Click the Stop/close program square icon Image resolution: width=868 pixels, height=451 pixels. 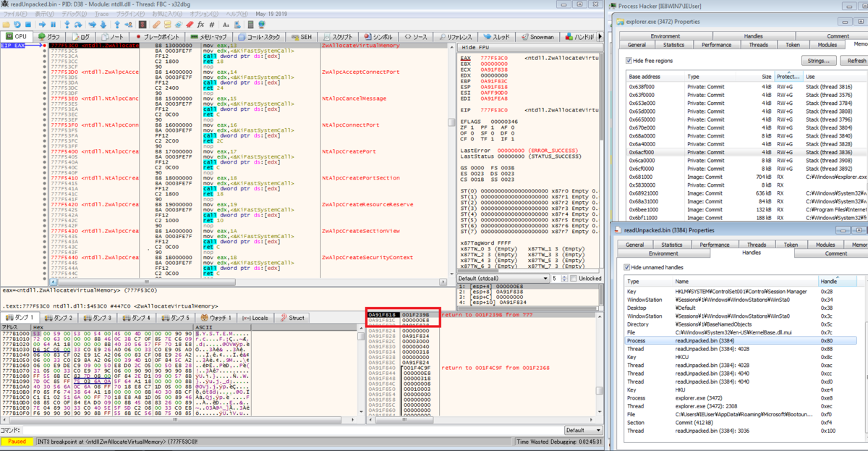pos(28,25)
